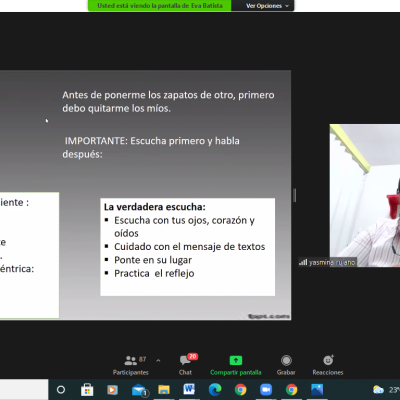The height and width of the screenshot is (400, 400).
Task: Open Mail app with 1 notification
Action: click(x=139, y=390)
